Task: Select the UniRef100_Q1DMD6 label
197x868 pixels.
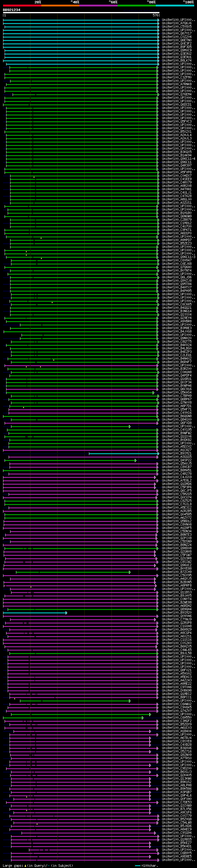Action: (x=177, y=484)
